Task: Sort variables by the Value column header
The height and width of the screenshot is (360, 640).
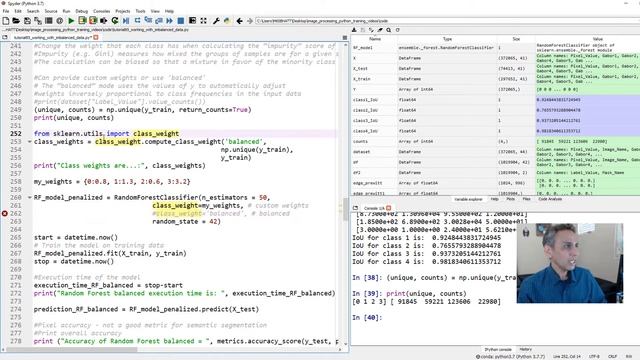Action: pos(597,39)
